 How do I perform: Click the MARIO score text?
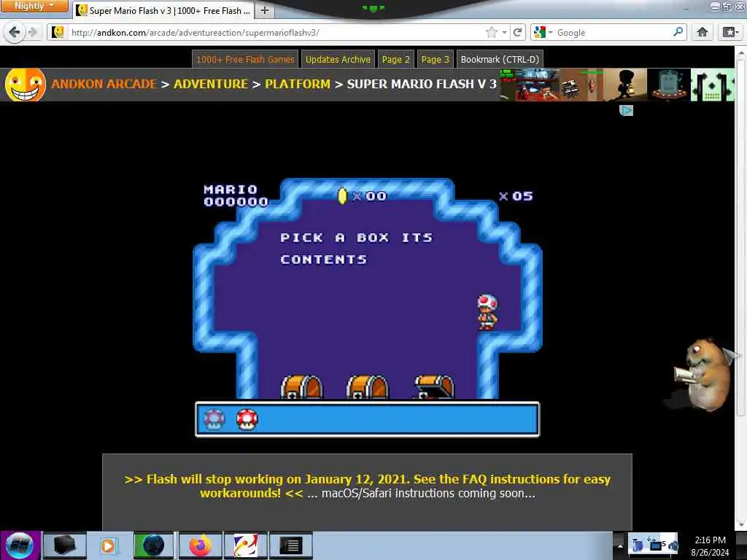(x=231, y=189)
